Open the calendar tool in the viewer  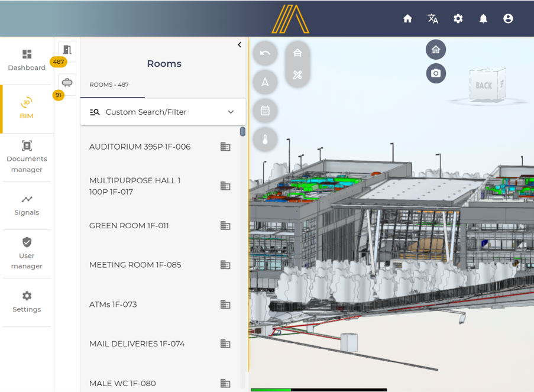[x=265, y=111]
